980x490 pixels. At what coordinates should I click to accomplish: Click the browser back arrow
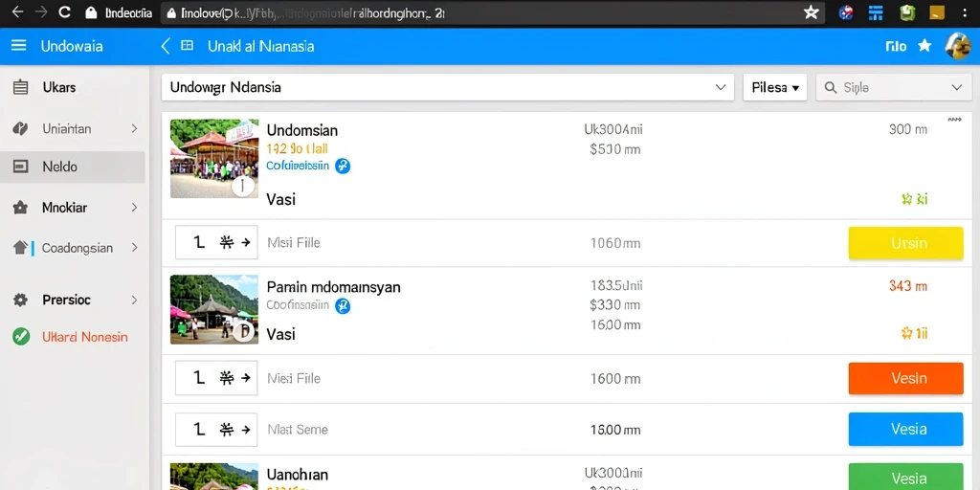point(17,11)
